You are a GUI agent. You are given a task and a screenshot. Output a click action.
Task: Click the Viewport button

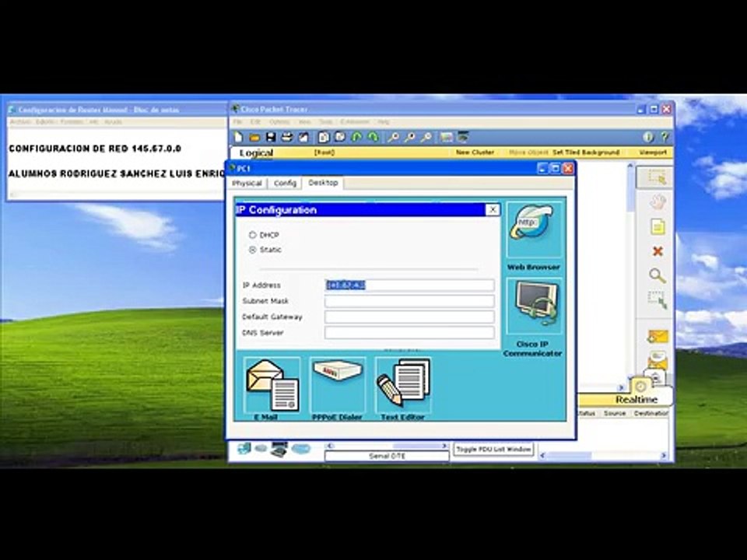653,152
